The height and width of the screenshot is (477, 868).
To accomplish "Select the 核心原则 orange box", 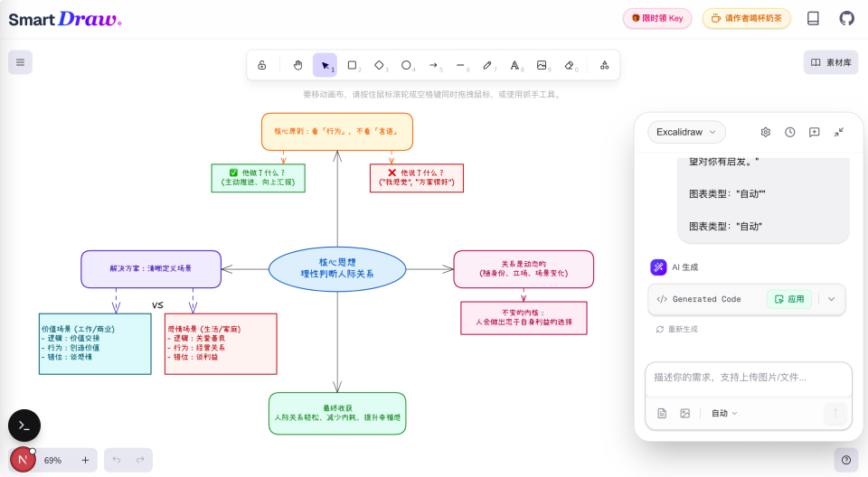I will [337, 132].
